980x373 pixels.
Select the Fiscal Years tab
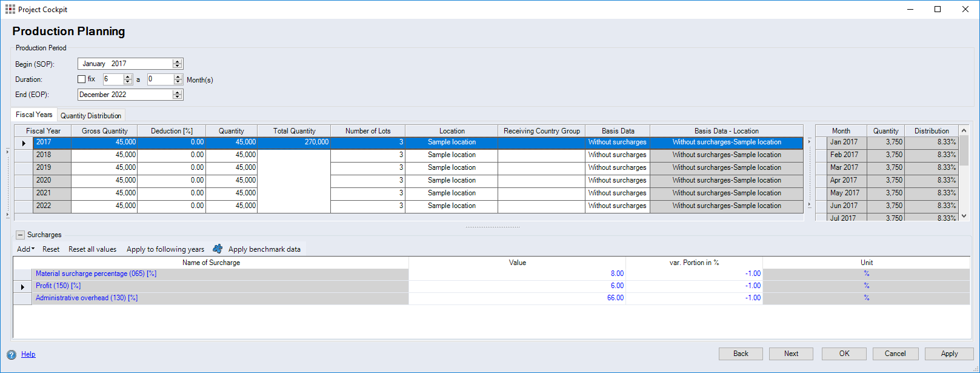[34, 115]
